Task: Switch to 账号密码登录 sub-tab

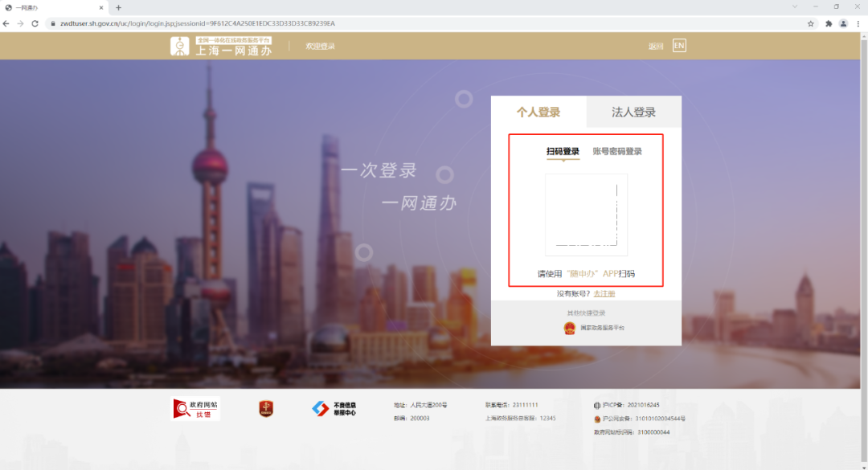Action: (617, 152)
